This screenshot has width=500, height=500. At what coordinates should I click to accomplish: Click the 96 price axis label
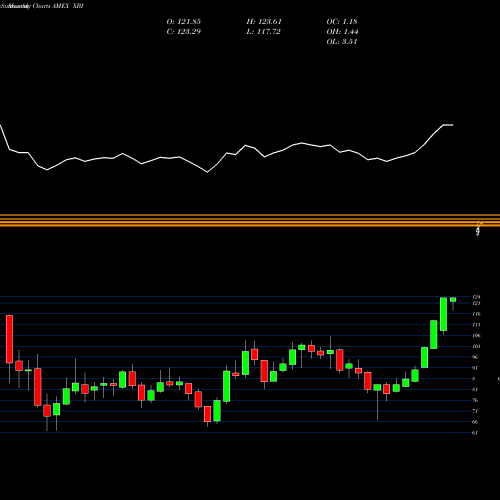pos(475,357)
